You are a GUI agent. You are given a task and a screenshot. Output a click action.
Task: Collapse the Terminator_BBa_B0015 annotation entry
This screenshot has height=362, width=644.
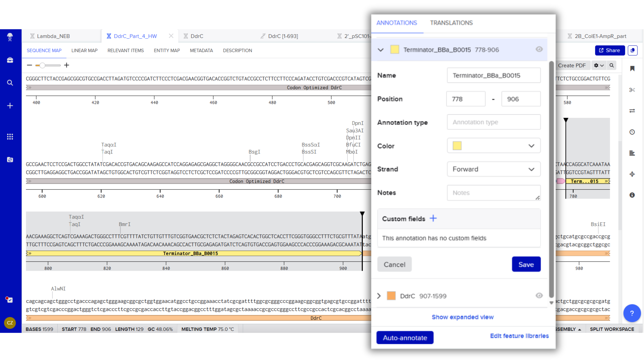[x=380, y=50]
